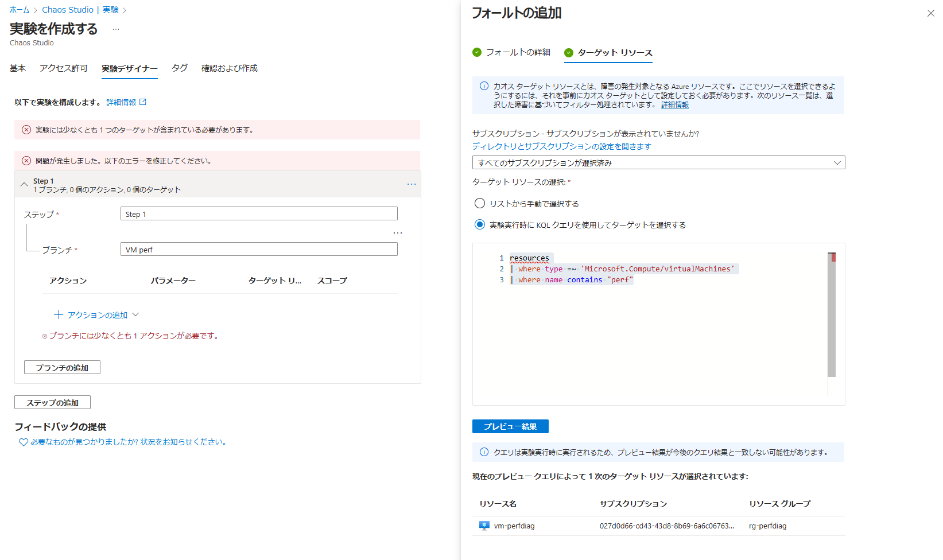The image size is (943, 560).
Task: Open the subscription dropdown すべてのサブスクリプションが選択済み
Action: click(x=658, y=163)
